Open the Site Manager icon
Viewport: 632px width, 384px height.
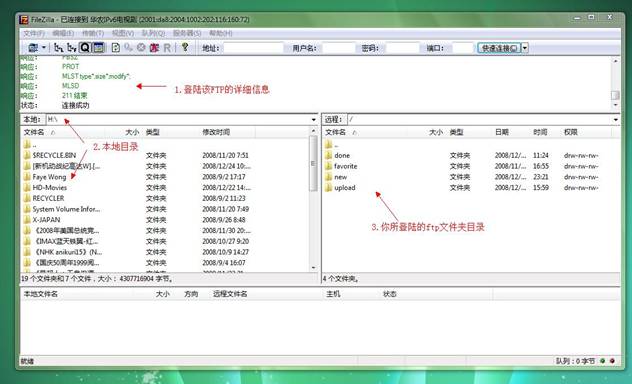(33, 48)
